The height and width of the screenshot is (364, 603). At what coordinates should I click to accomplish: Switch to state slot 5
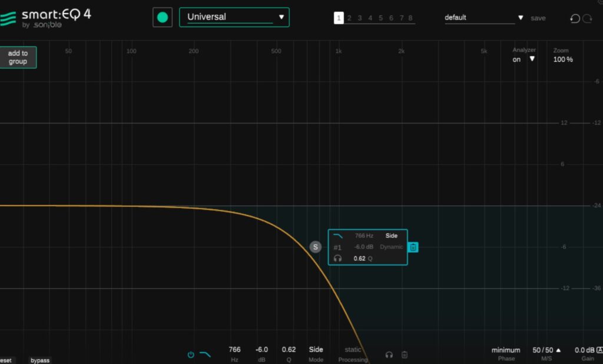point(381,18)
